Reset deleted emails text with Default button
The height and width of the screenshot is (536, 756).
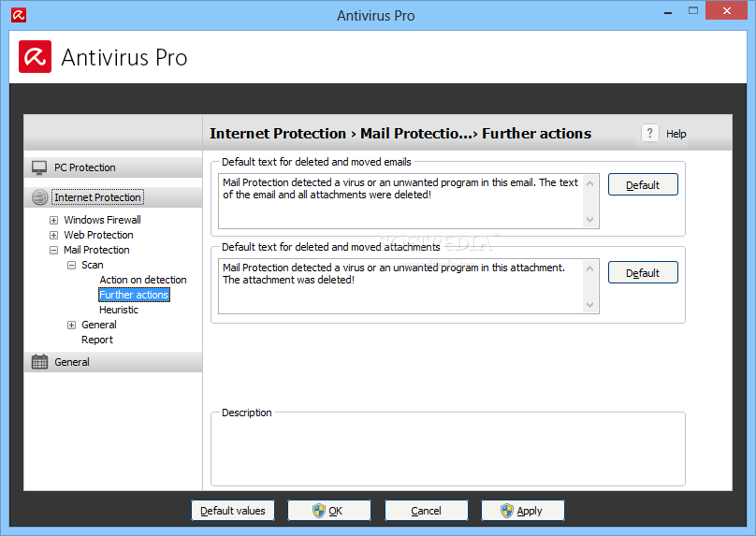(x=643, y=184)
